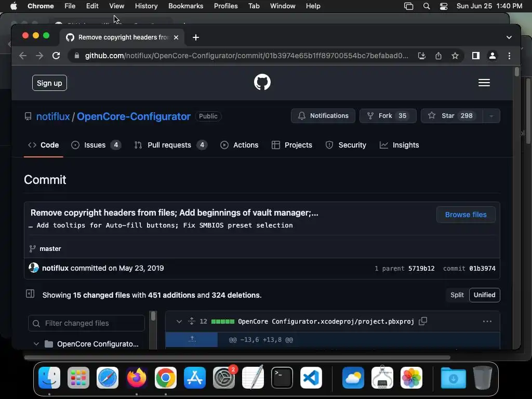Viewport: 532px width, 399px height.
Task: Star the OpenCore-Configurator repository
Action: click(x=451, y=116)
